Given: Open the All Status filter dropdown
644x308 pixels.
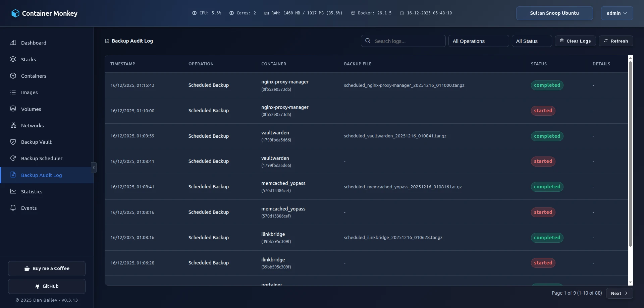Looking at the screenshot, I should pyautogui.click(x=532, y=41).
